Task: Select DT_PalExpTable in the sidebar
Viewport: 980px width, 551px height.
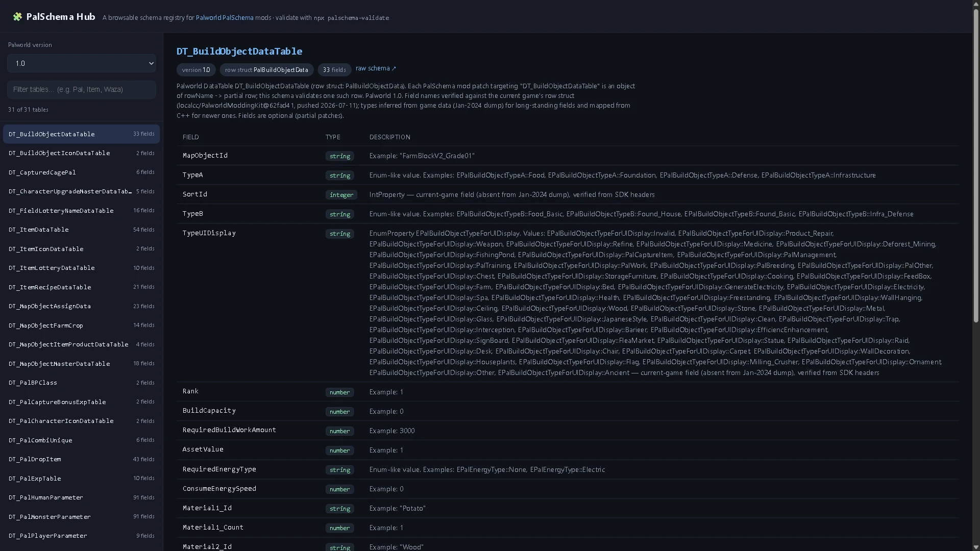Action: (x=82, y=479)
